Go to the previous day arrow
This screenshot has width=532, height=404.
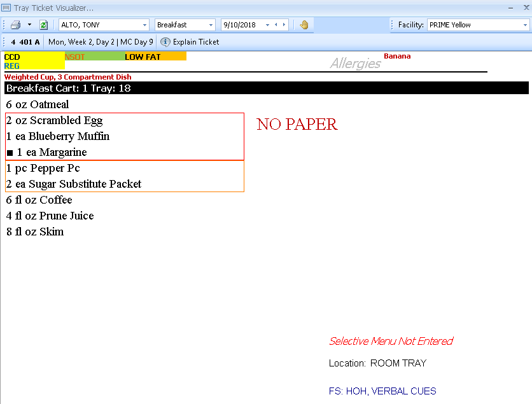[x=276, y=25]
